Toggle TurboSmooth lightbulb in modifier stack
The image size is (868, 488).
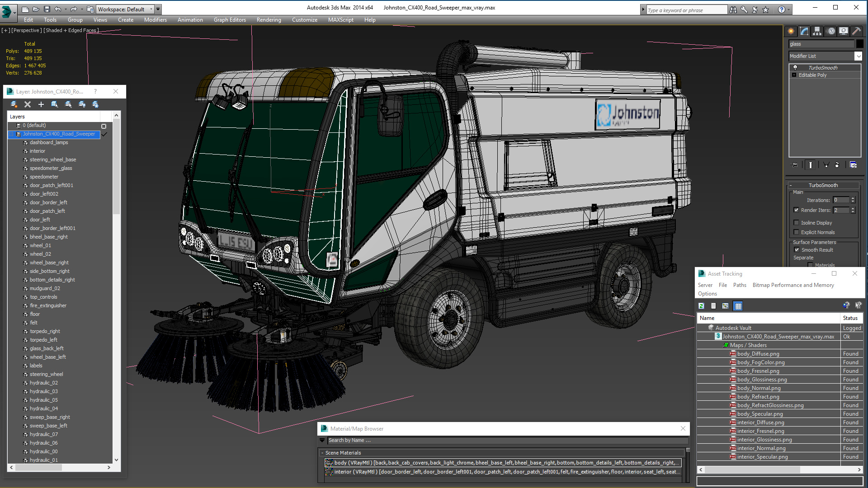tap(795, 68)
